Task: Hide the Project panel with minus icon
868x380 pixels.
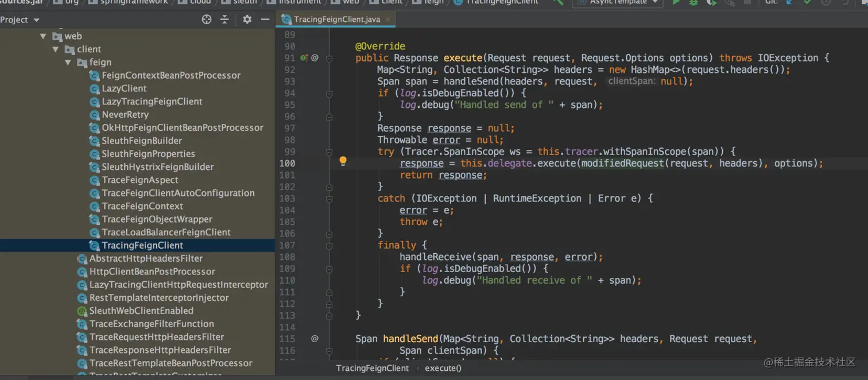Action: (x=265, y=20)
